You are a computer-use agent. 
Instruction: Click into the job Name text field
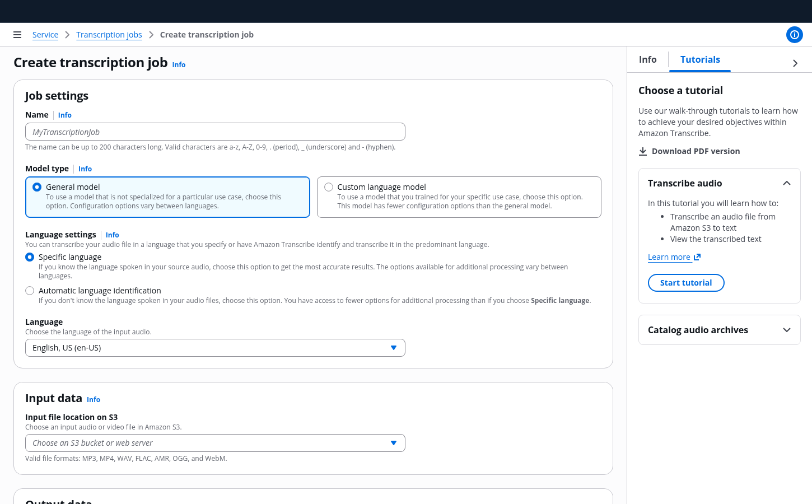(215, 132)
